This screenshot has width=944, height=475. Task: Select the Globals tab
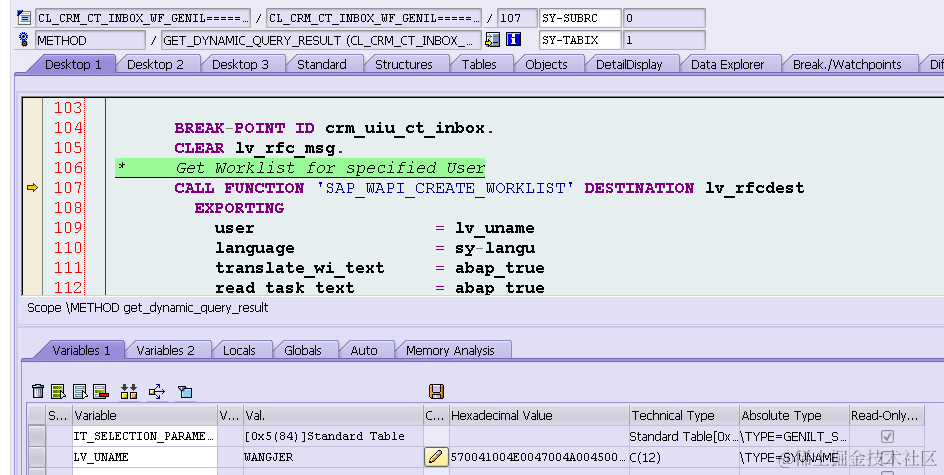[x=302, y=350]
